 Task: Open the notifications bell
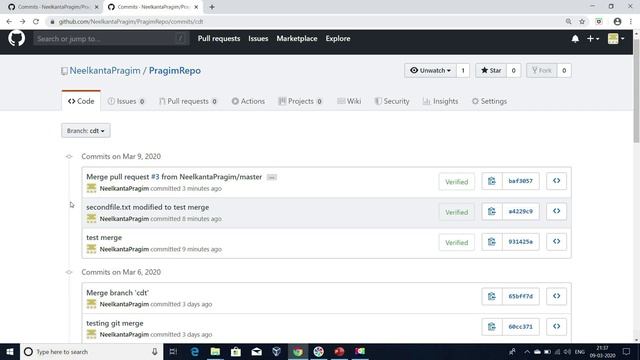(575, 39)
